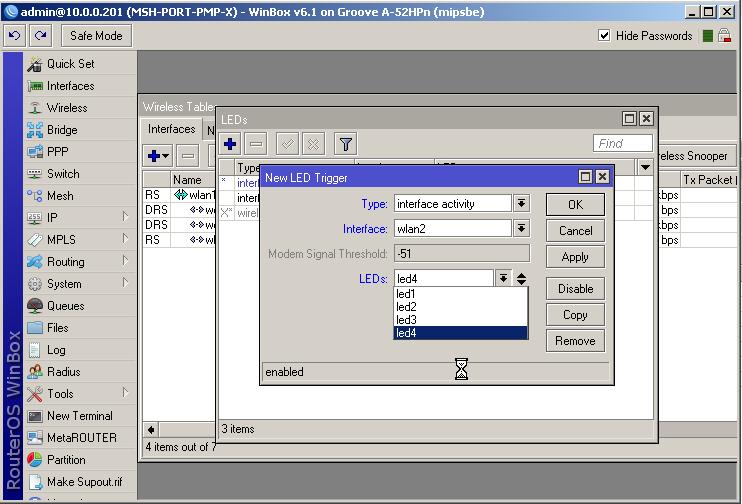Click the Tools icon in sidebar

point(35,394)
